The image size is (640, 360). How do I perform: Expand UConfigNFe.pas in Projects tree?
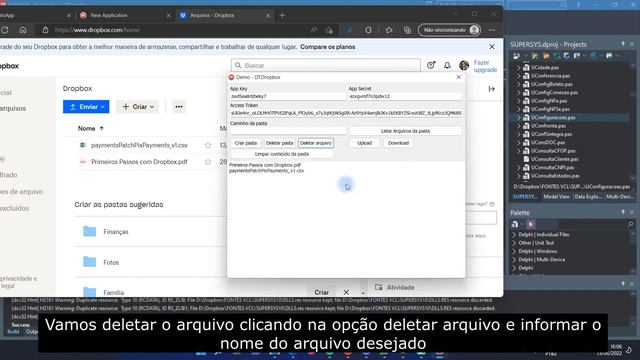(519, 100)
